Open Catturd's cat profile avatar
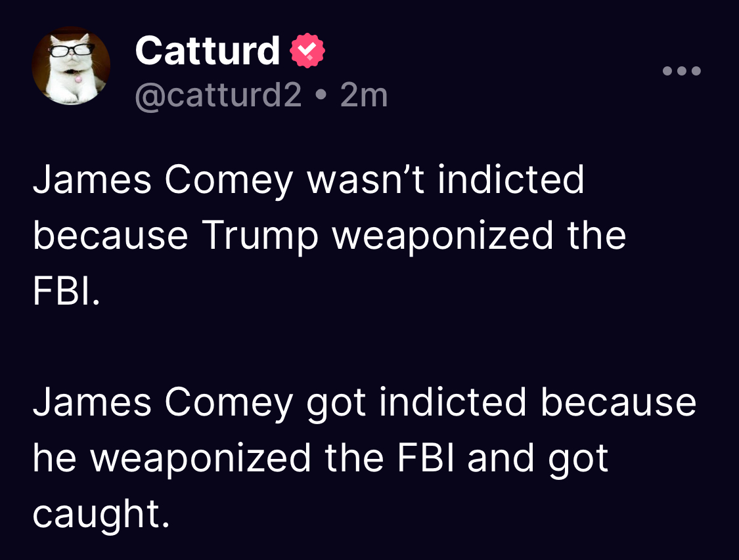The width and height of the screenshot is (739, 560). click(70, 66)
